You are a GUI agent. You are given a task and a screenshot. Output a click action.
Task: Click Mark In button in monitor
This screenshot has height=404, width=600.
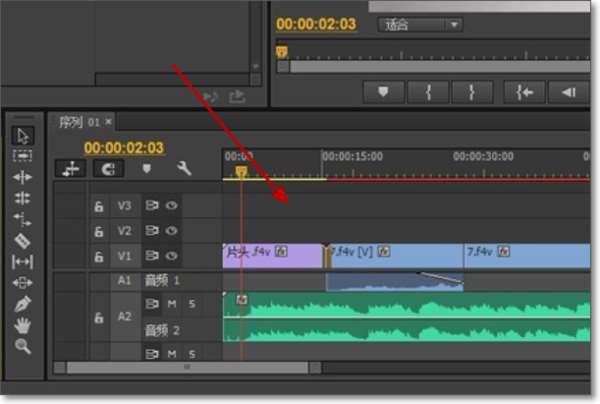[429, 92]
